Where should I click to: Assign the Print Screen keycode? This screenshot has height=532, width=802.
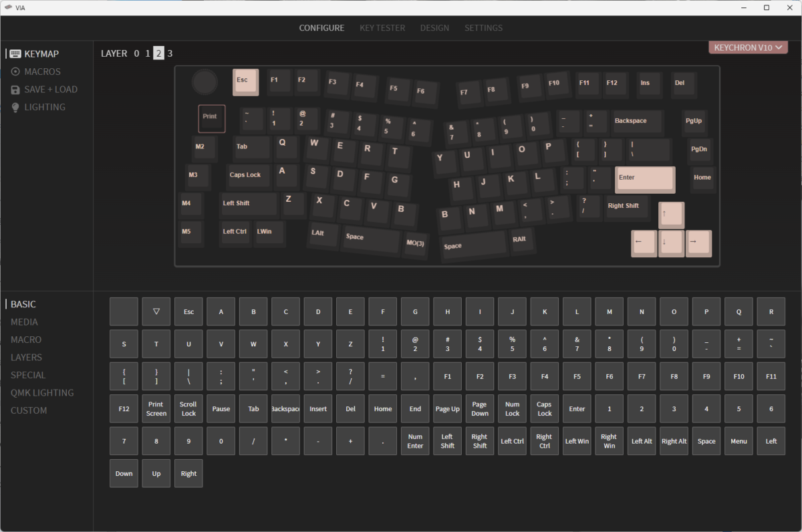(156, 408)
